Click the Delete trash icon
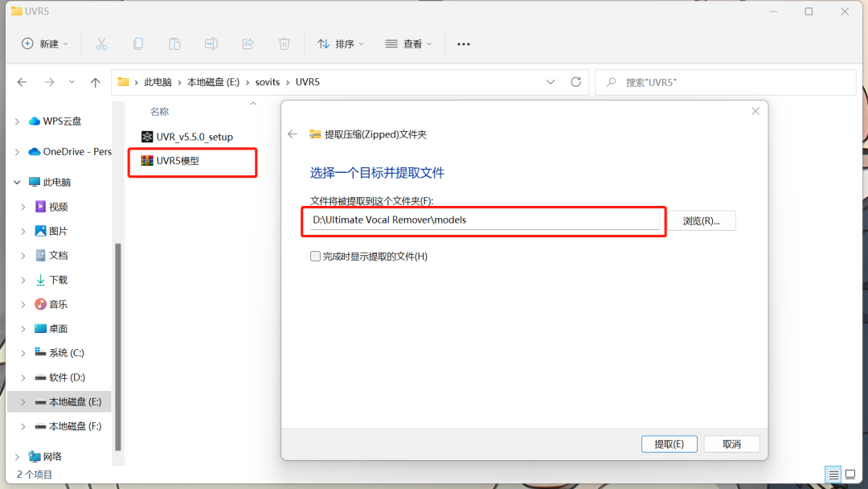The height and width of the screenshot is (489, 868). [x=284, y=43]
